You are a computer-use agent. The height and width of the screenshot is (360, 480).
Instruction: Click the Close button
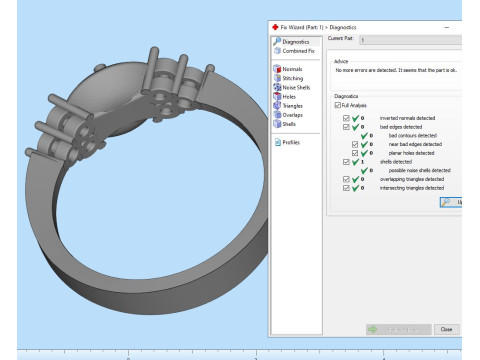[447, 329]
